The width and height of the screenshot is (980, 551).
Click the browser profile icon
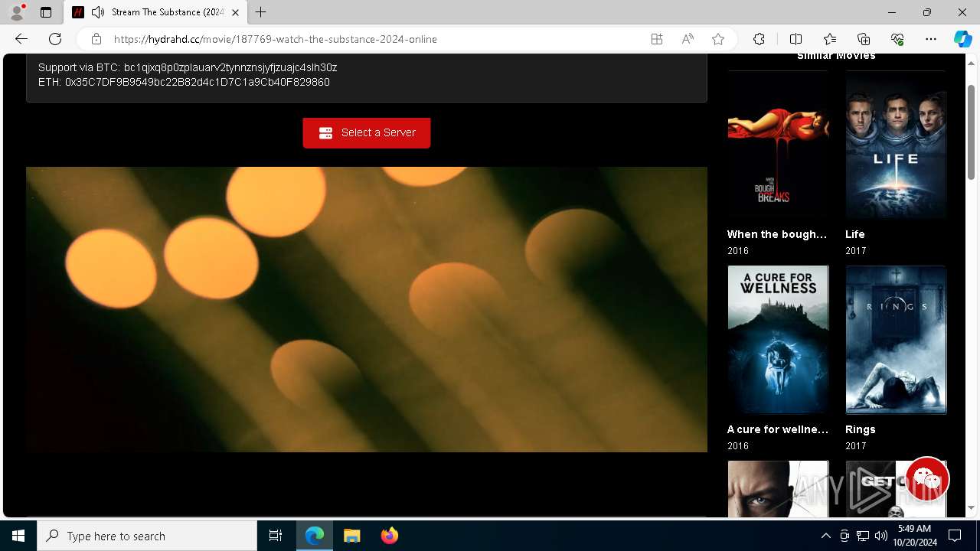coord(17,12)
